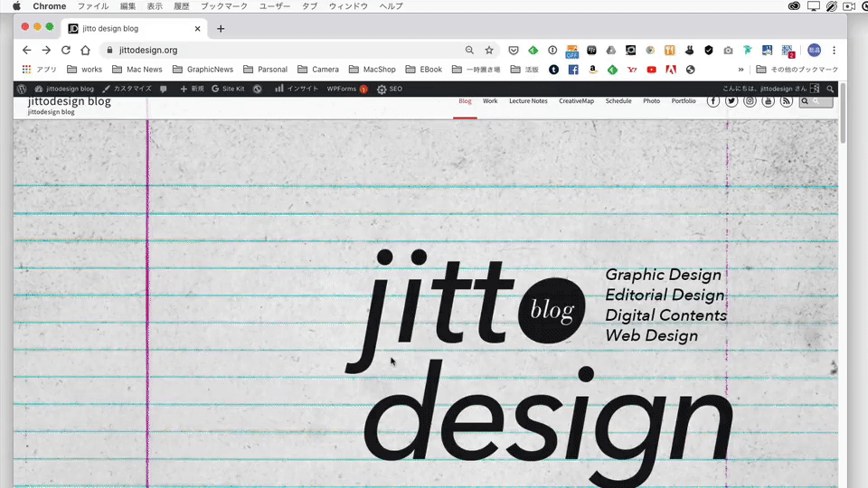The height and width of the screenshot is (488, 868).
Task: Reload the current page
Action: pos(66,50)
